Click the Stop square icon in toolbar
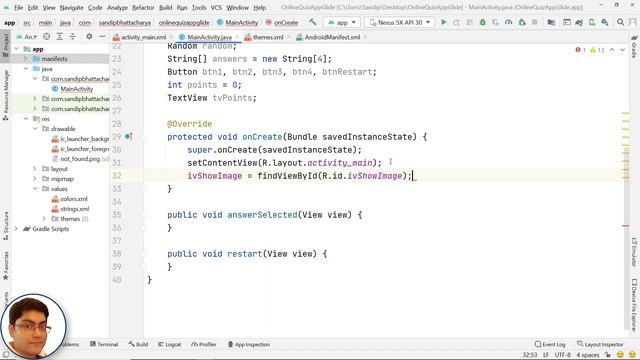The width and height of the screenshot is (640, 360). click(535, 22)
